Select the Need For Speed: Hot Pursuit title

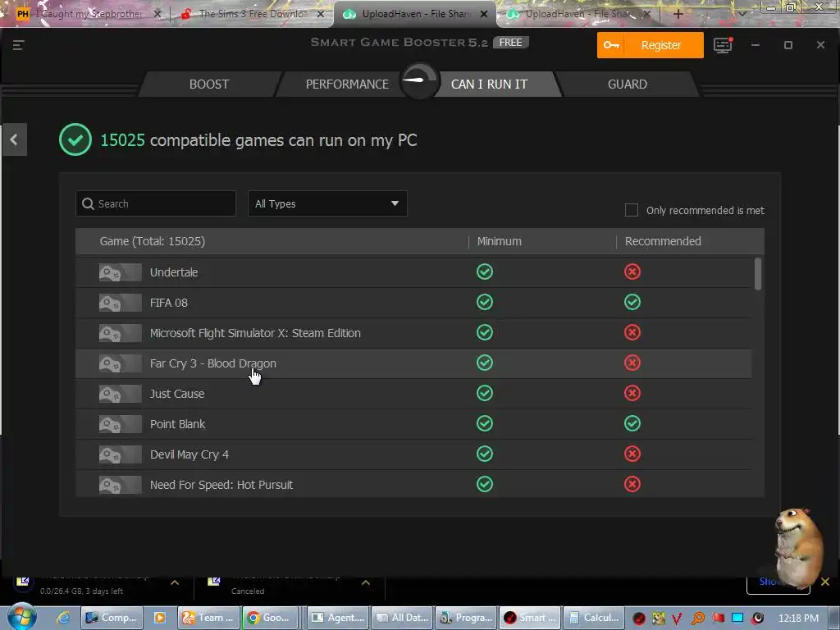221,485
